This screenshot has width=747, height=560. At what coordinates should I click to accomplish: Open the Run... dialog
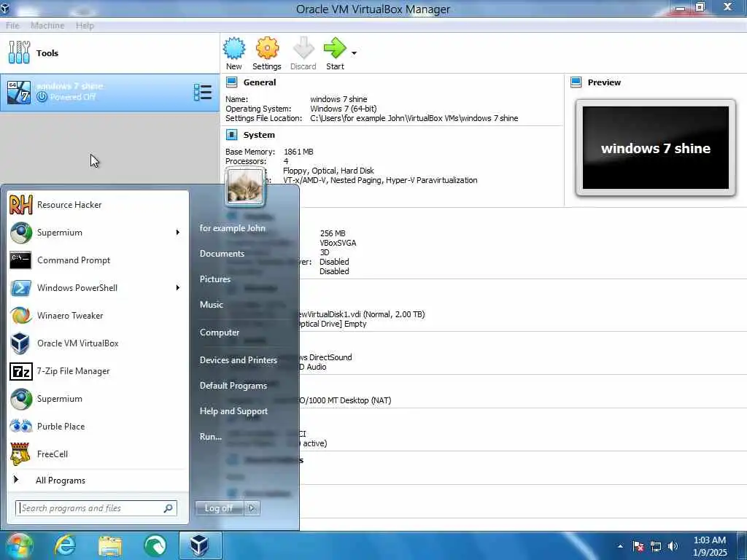[211, 436]
